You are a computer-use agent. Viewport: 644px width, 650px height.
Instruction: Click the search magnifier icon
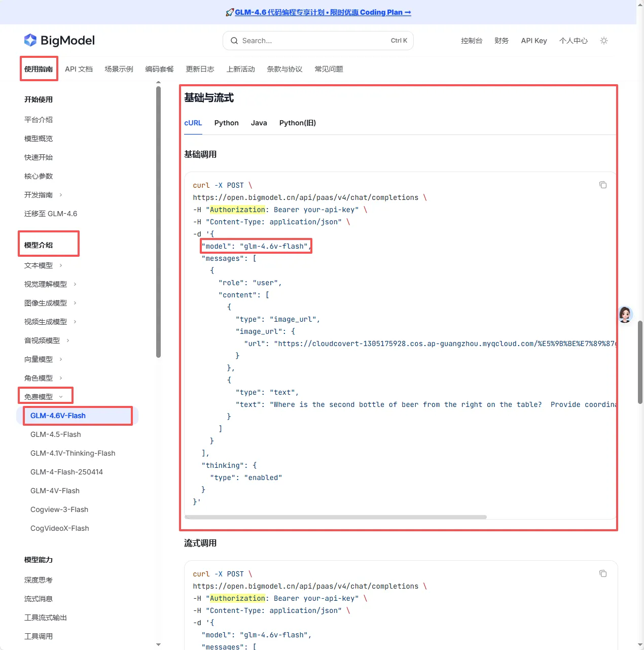click(234, 41)
